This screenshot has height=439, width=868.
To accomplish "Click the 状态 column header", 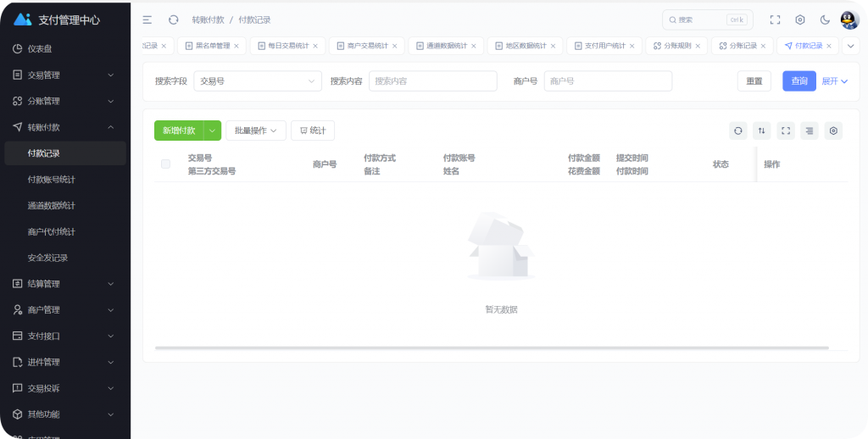I will [x=721, y=164].
